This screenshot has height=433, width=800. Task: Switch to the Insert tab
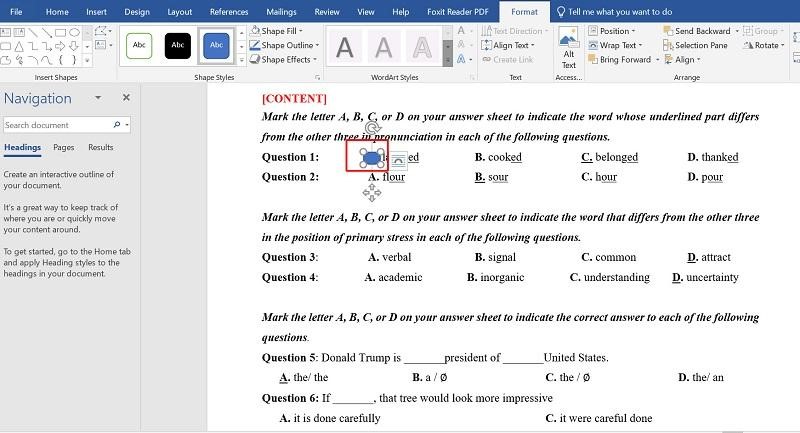pos(96,11)
